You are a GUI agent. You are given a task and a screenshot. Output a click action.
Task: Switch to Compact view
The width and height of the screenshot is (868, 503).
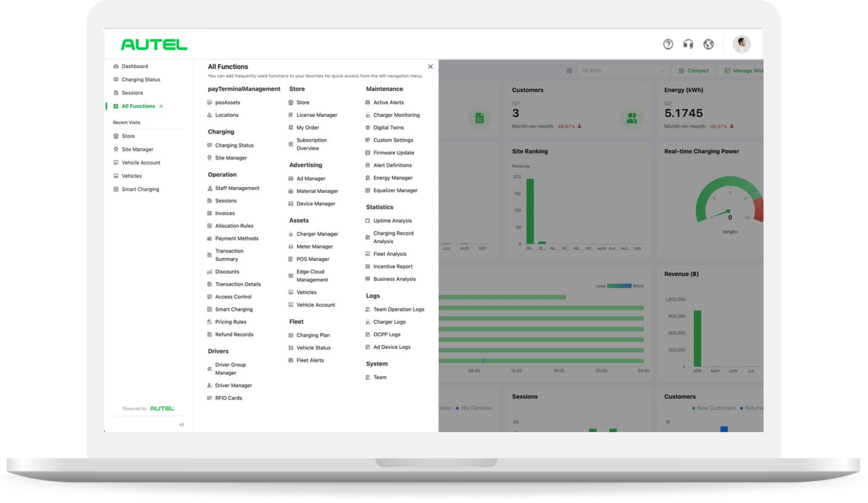click(693, 71)
